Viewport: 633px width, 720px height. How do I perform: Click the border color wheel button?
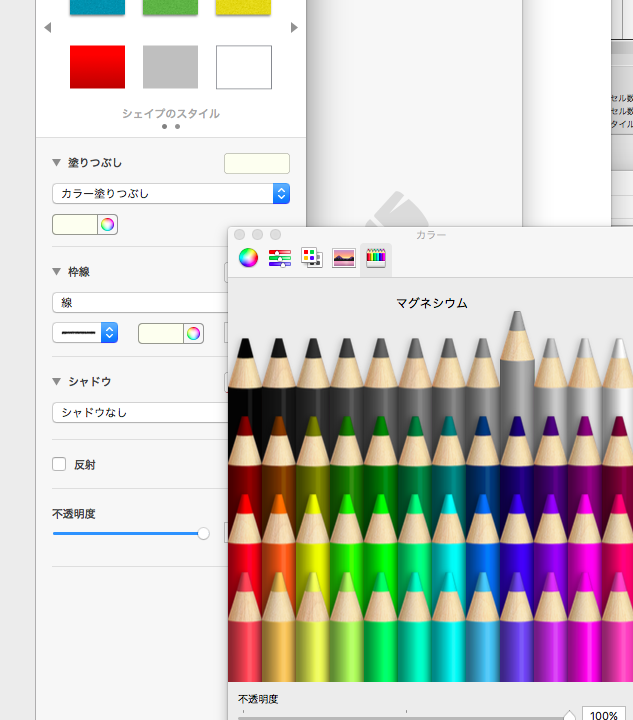193,333
